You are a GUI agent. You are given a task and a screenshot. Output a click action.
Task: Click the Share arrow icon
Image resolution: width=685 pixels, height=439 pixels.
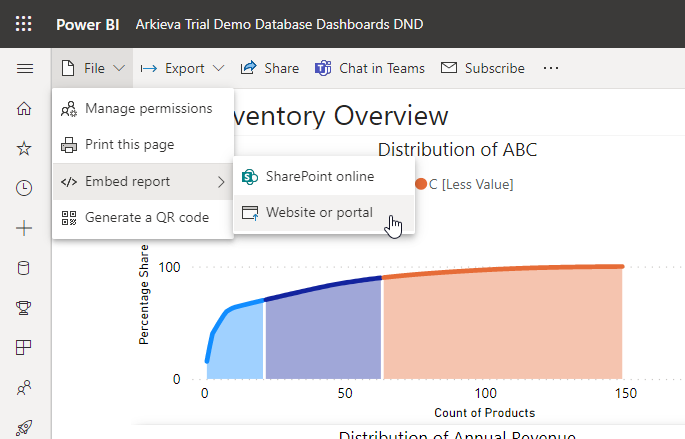[248, 68]
